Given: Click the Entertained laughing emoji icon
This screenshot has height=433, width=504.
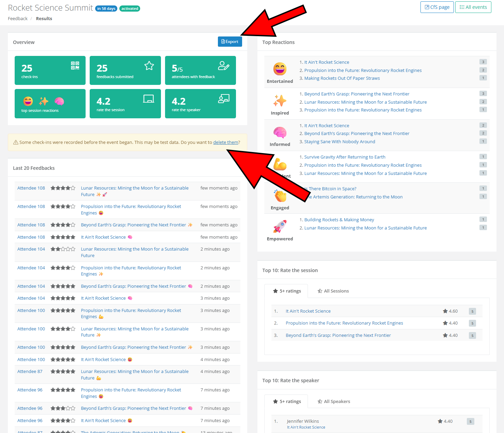Looking at the screenshot, I should pos(280,69).
